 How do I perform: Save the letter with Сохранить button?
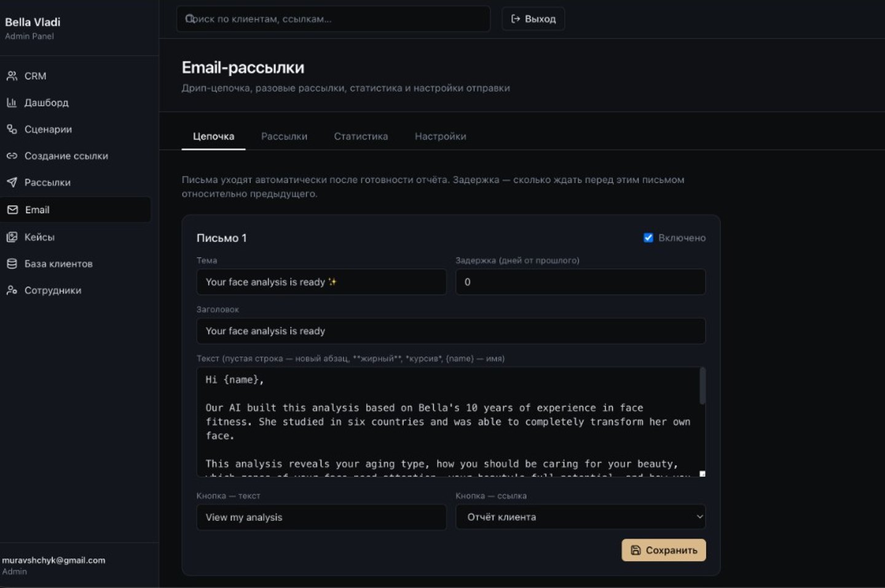point(664,551)
